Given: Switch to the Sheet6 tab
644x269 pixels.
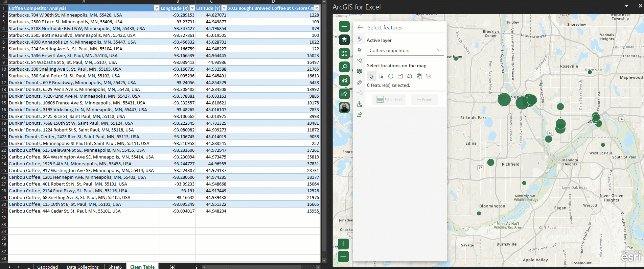Looking at the screenshot, I should coord(115,267).
